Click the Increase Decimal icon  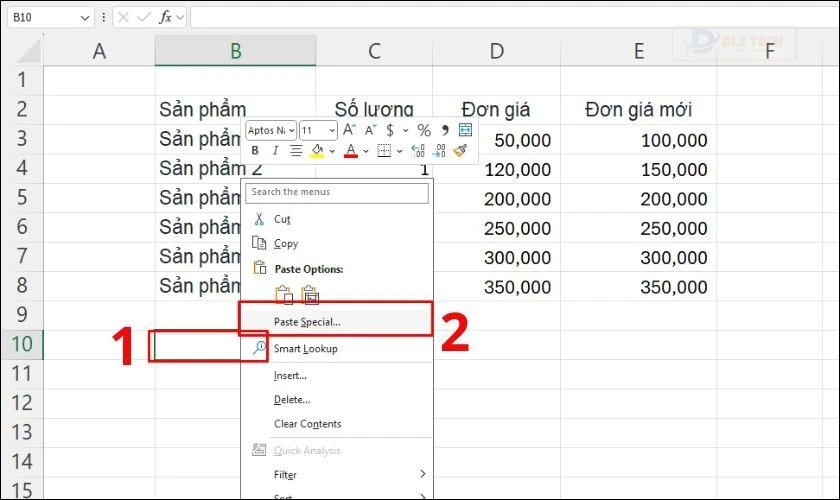tap(418, 151)
